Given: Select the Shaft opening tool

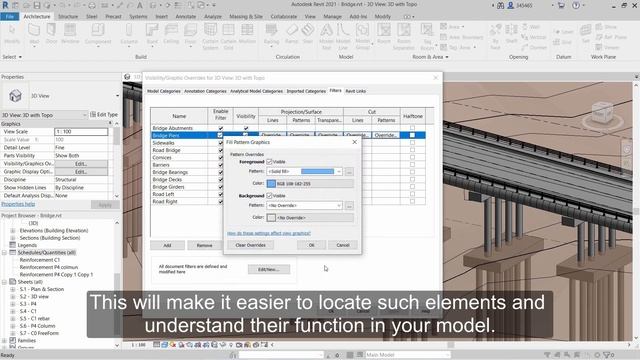Looking at the screenshot, I should pos(511,33).
